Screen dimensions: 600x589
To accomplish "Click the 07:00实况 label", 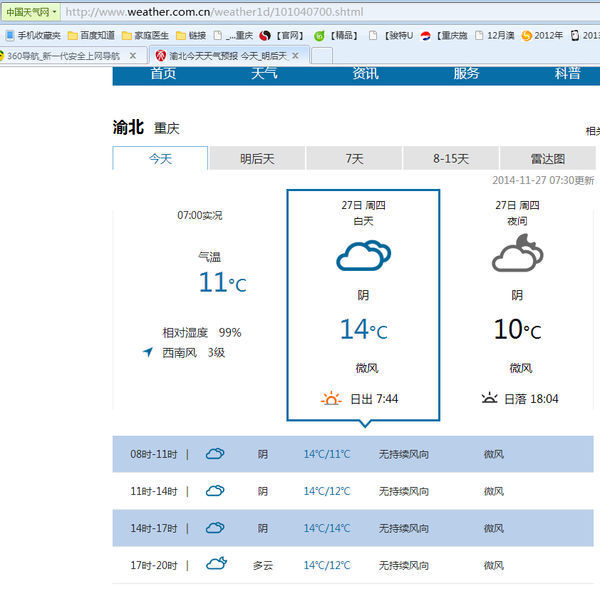I will (x=200, y=215).
